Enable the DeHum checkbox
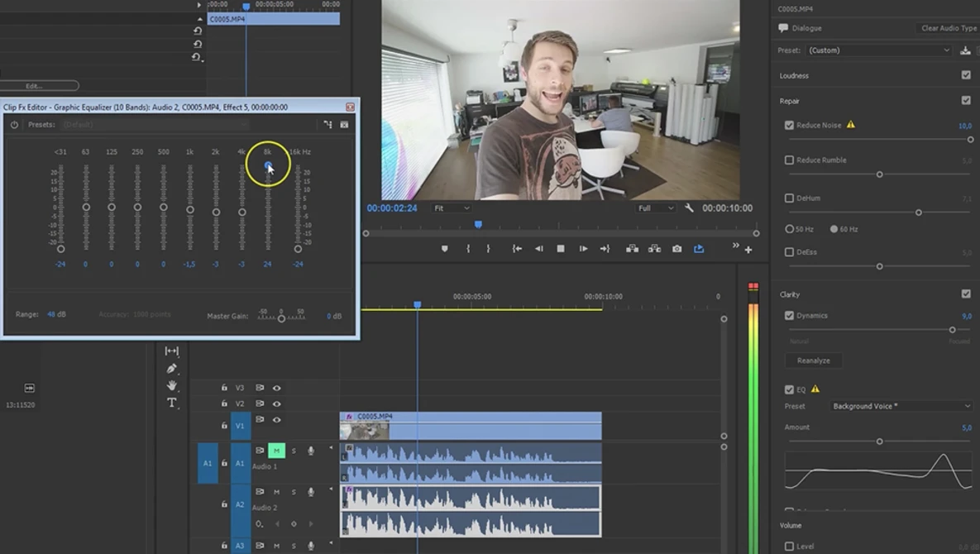 [x=789, y=198]
